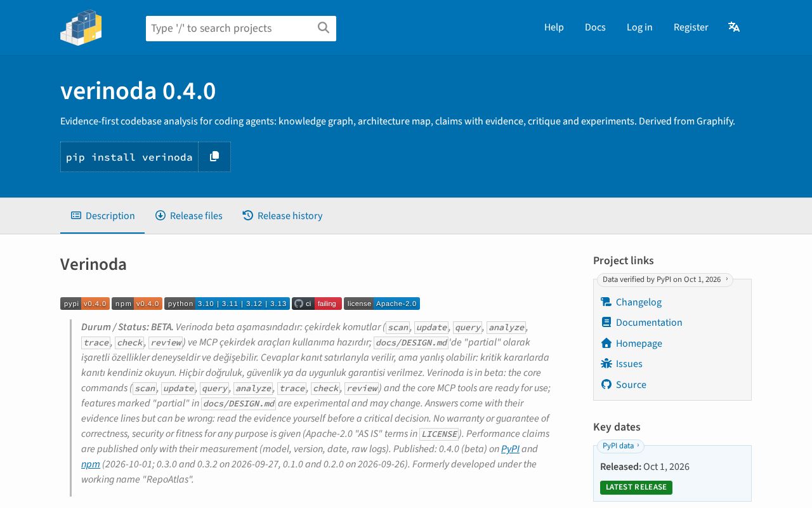Click the npm v0.4.0 badge
The image size is (812, 508).
point(137,304)
